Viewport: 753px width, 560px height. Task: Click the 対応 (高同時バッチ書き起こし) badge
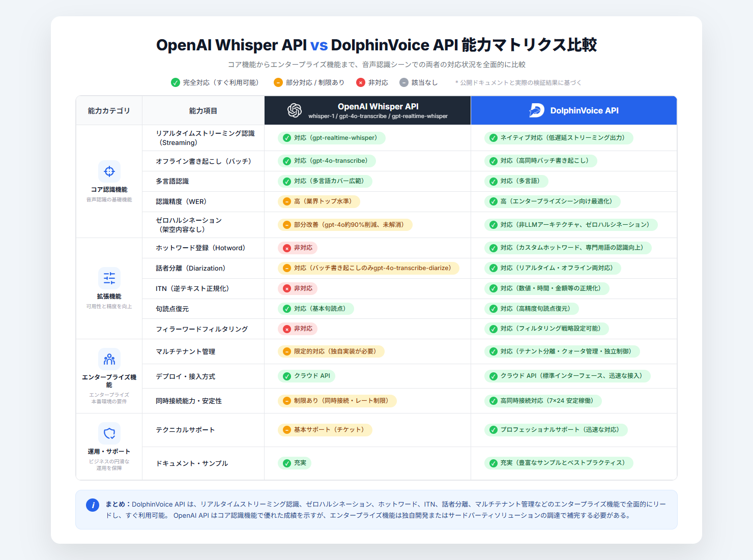tap(540, 161)
